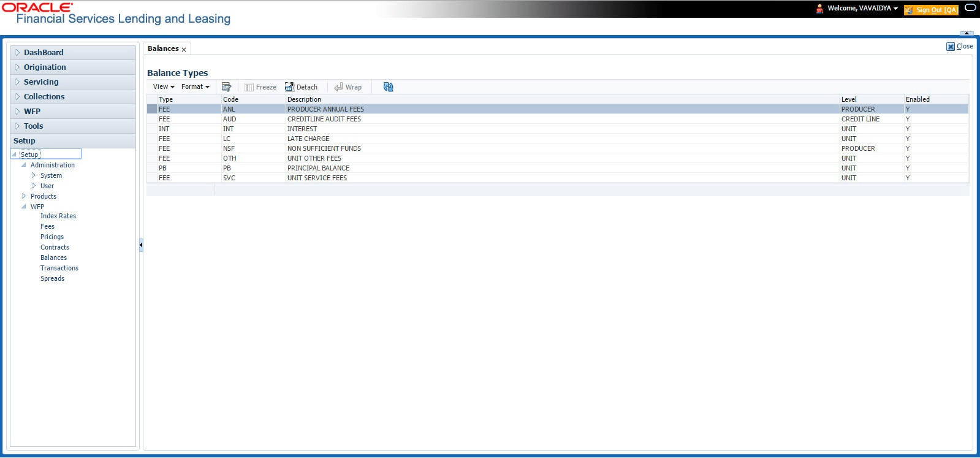Select the PRINCIPAL BALANCE row
Image resolution: width=980 pixels, height=458 pixels.
click(x=558, y=168)
